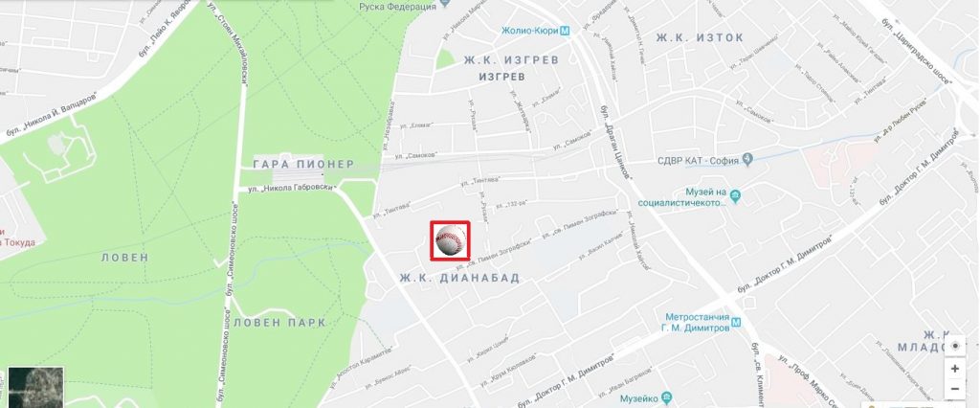Viewport: 980px width, 408px height.
Task: Switch to satellite view thumbnail
Action: (x=35, y=387)
